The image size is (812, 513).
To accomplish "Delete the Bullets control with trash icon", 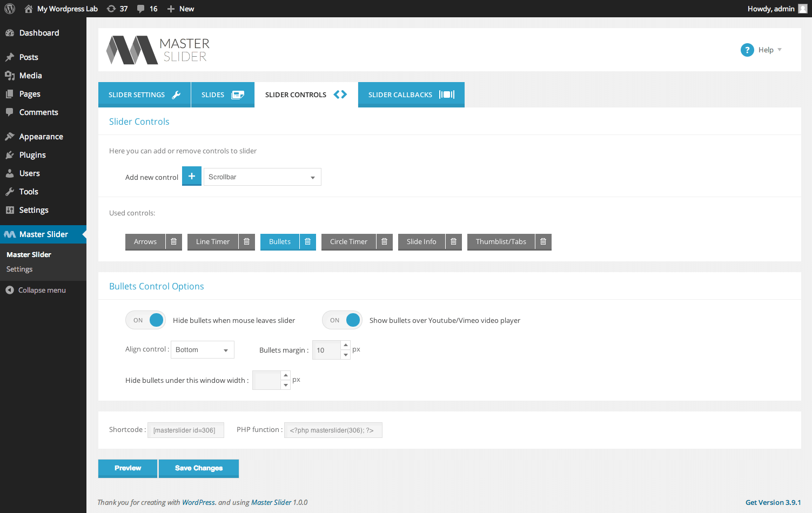I will click(x=308, y=242).
